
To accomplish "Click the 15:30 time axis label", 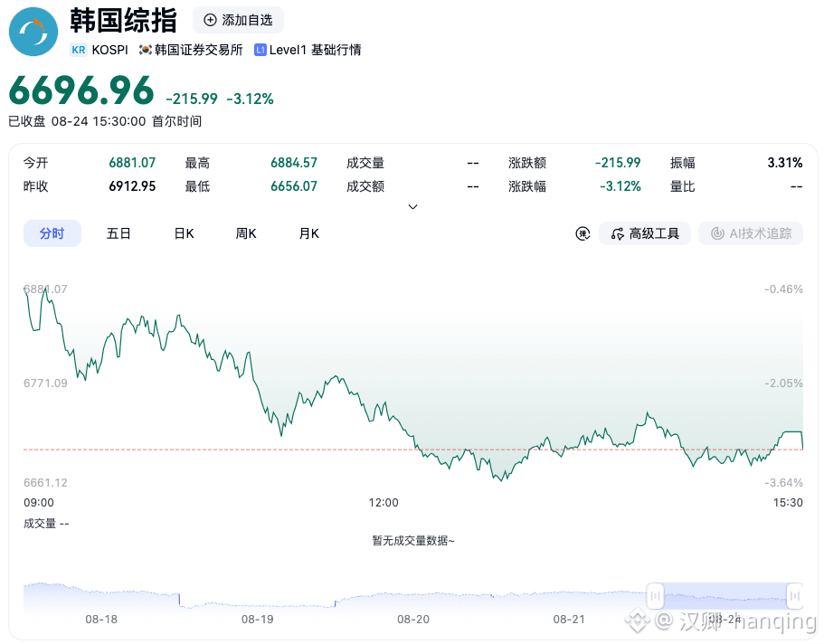I will pyautogui.click(x=788, y=503).
